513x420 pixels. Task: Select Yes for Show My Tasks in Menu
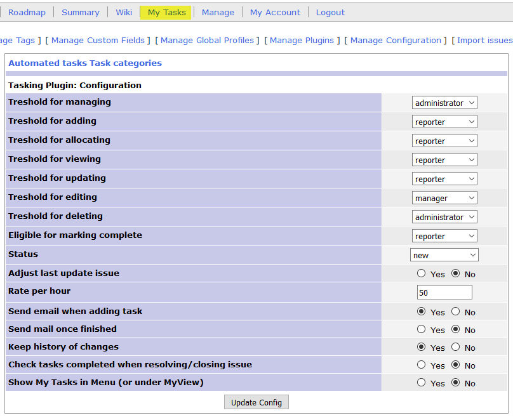[422, 383]
